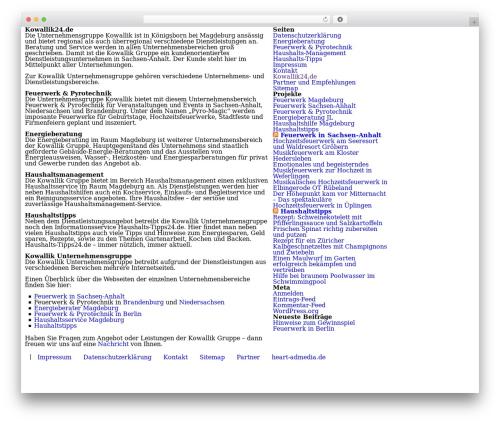The height and width of the screenshot is (423, 500).
Task: Open Feuerwerk Sachsen-Anhalt project link
Action: [314, 106]
